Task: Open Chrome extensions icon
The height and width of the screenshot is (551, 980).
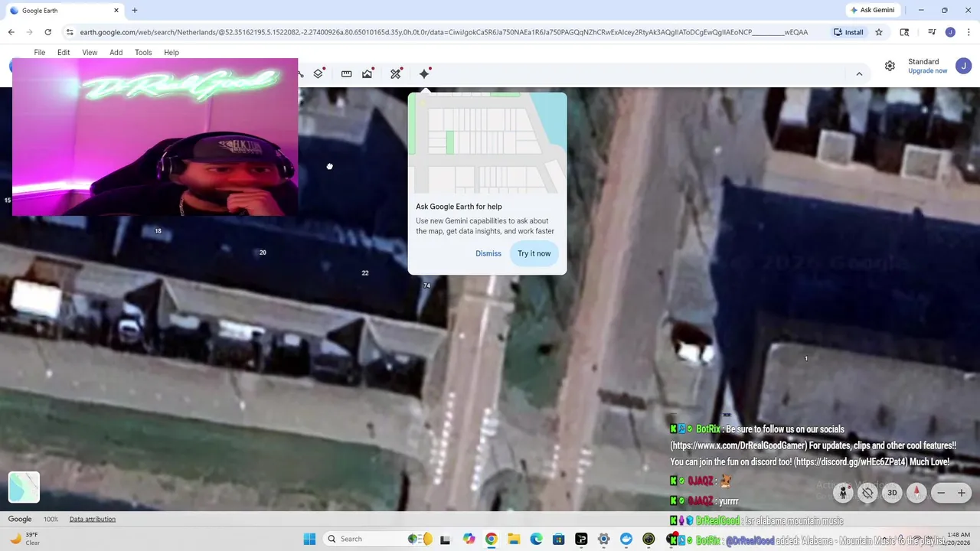Action: (904, 32)
